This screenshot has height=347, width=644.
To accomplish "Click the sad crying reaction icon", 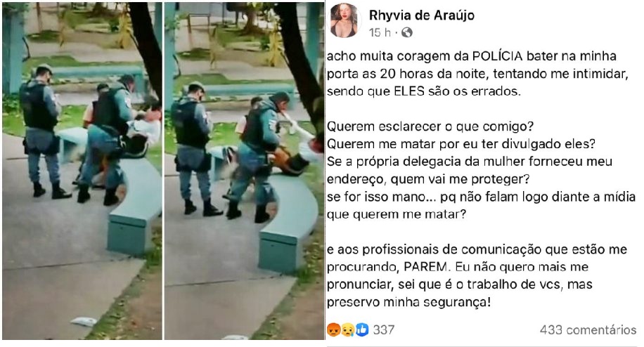I will [x=347, y=329].
